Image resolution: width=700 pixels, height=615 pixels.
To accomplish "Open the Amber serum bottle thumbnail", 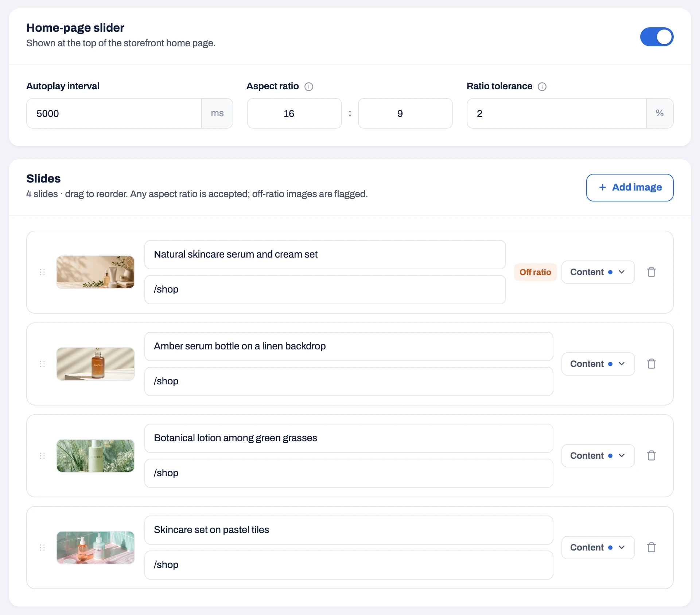I will click(x=96, y=364).
